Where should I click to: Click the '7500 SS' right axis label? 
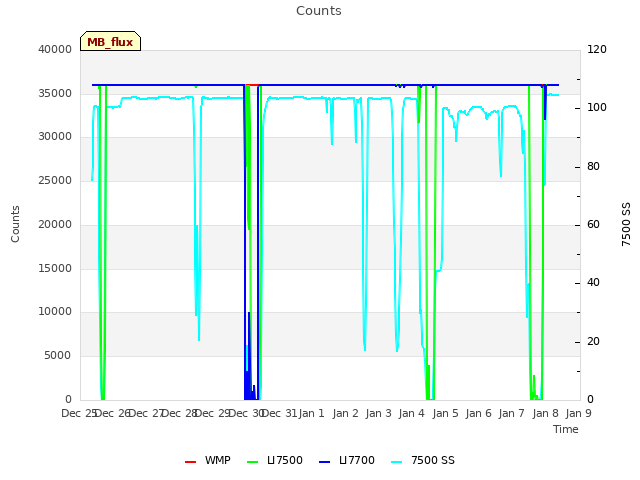click(x=626, y=224)
